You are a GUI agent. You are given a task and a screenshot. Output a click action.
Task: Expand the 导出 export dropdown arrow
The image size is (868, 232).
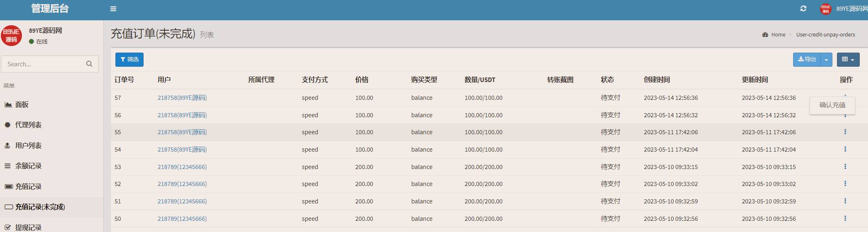pyautogui.click(x=826, y=60)
